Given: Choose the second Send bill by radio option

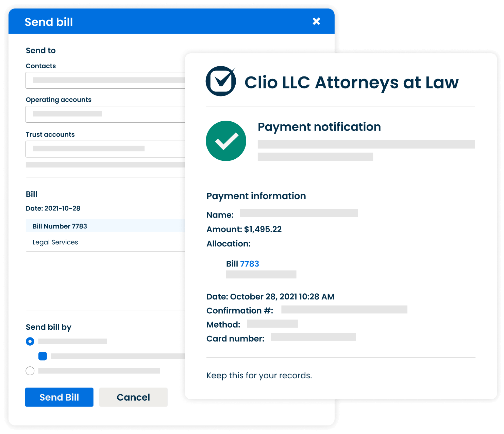Looking at the screenshot, I should 30,371.
